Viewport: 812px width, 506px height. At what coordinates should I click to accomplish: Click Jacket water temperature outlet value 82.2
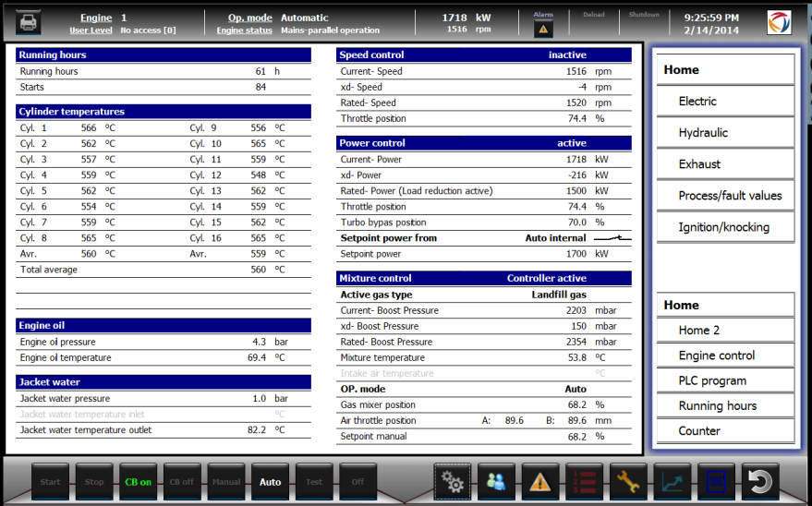click(257, 430)
